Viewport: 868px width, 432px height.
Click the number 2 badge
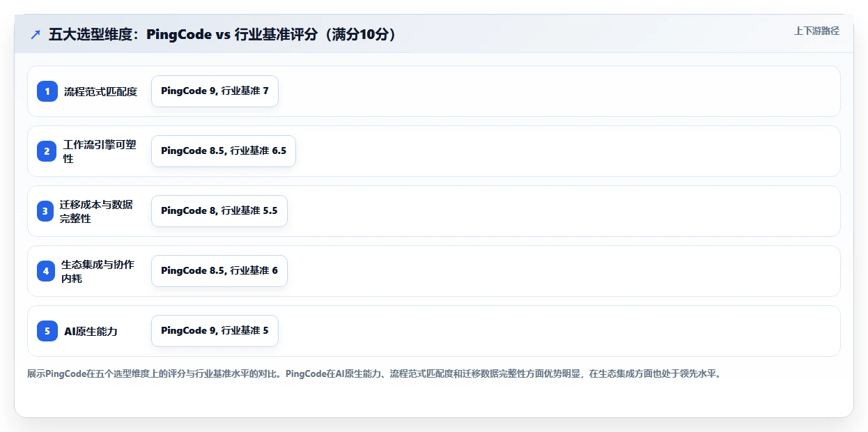47,151
